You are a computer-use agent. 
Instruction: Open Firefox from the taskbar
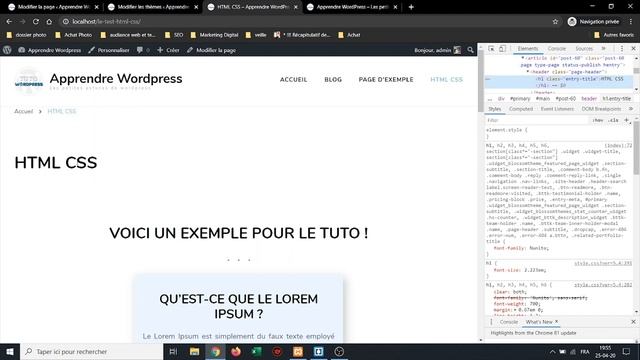236,351
